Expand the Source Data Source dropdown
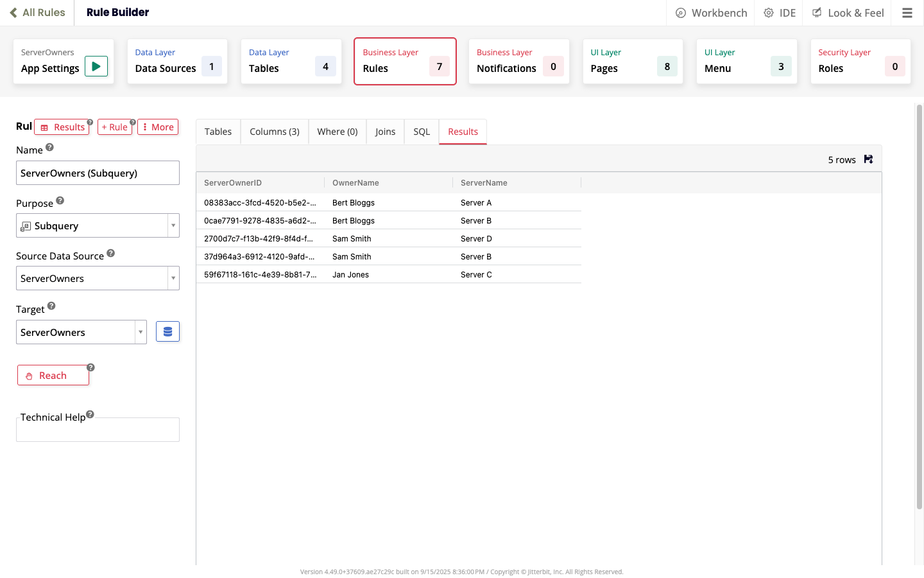The image size is (924, 578). tap(173, 278)
